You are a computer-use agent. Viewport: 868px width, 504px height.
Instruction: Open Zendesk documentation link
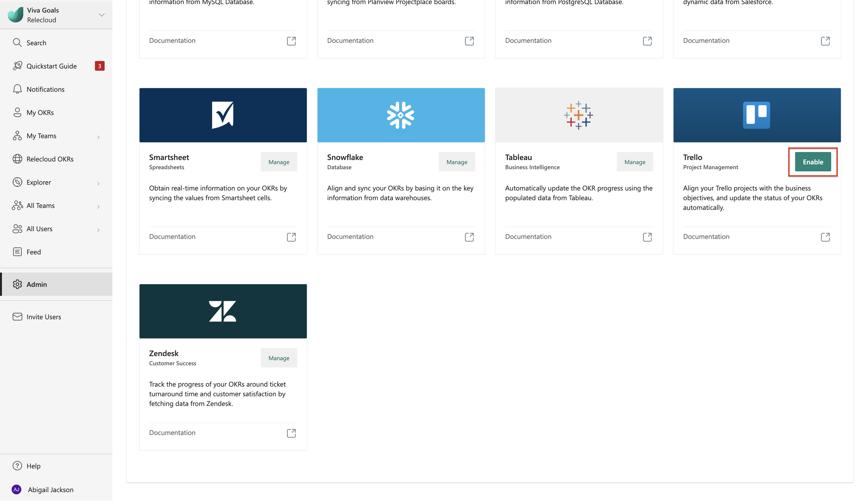coord(291,432)
